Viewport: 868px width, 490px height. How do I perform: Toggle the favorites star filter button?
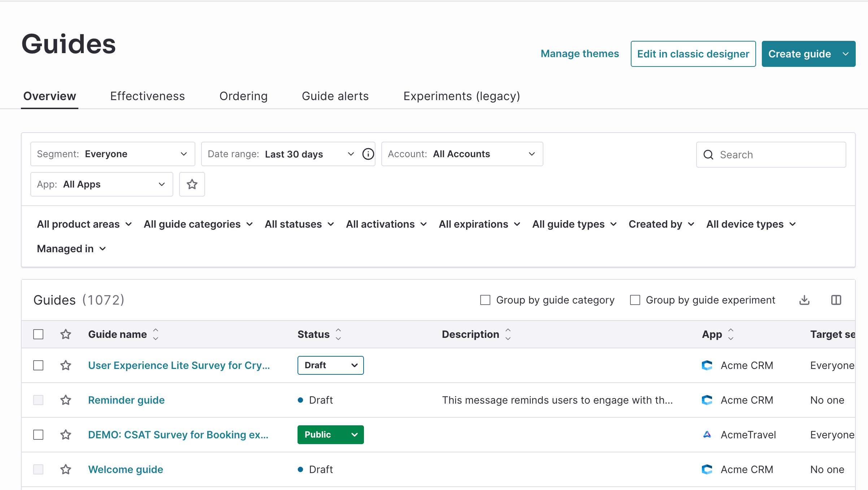pyautogui.click(x=192, y=184)
